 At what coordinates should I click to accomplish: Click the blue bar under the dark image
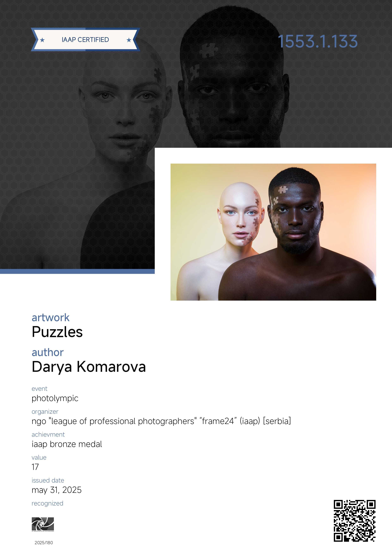point(77,271)
